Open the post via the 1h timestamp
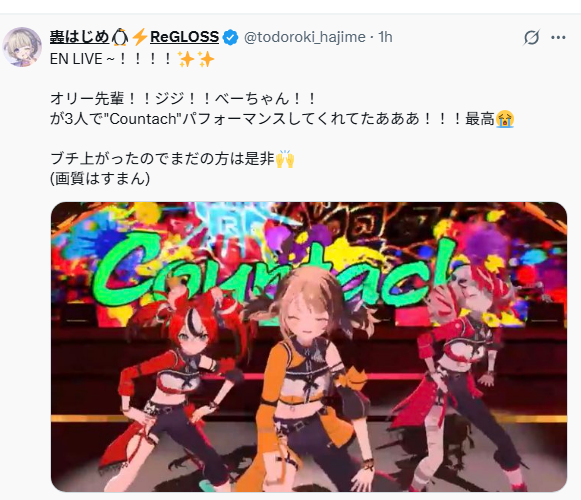The height and width of the screenshot is (500, 581). click(x=385, y=37)
